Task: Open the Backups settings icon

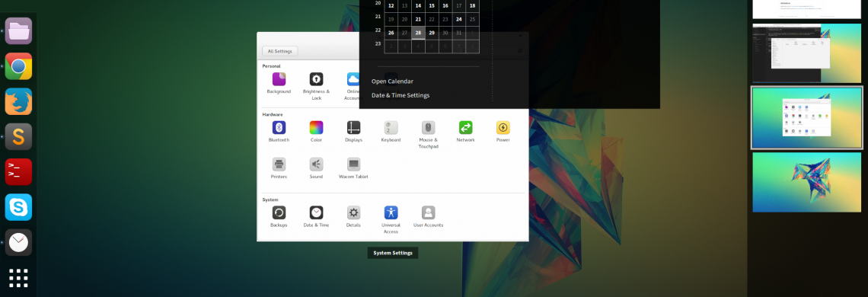Action: pyautogui.click(x=279, y=212)
